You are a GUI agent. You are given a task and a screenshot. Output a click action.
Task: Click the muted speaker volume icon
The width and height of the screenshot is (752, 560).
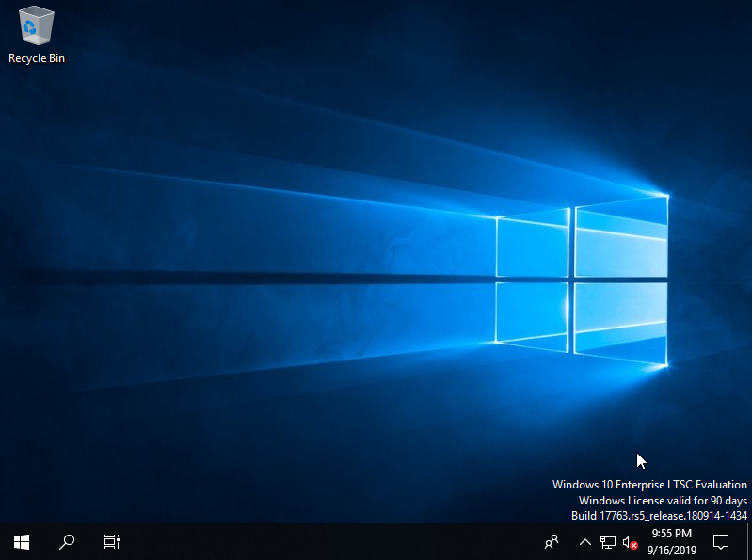click(630, 543)
